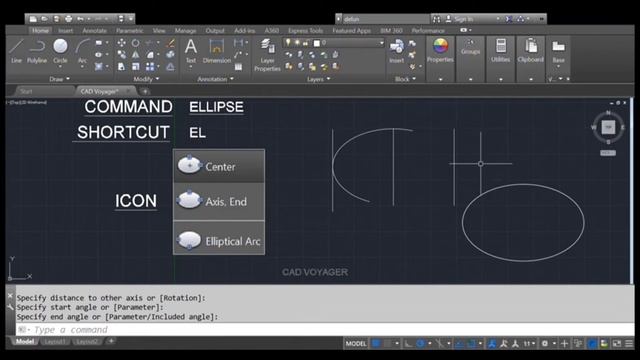
Task: Click the Scale tool in Modify panel
Action: [x=135, y=67]
